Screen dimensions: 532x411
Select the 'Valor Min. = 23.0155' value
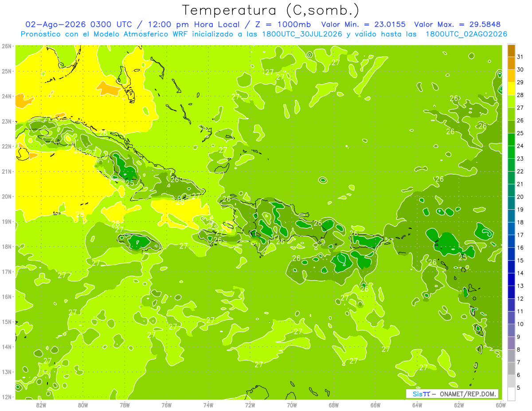(x=363, y=24)
